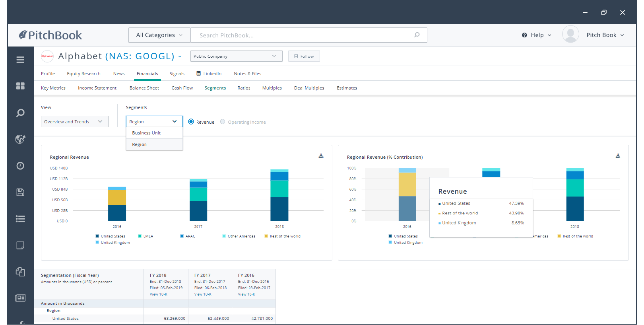This screenshot has width=644, height=325.
Task: Select the Revenue radio button
Action: coord(191,122)
